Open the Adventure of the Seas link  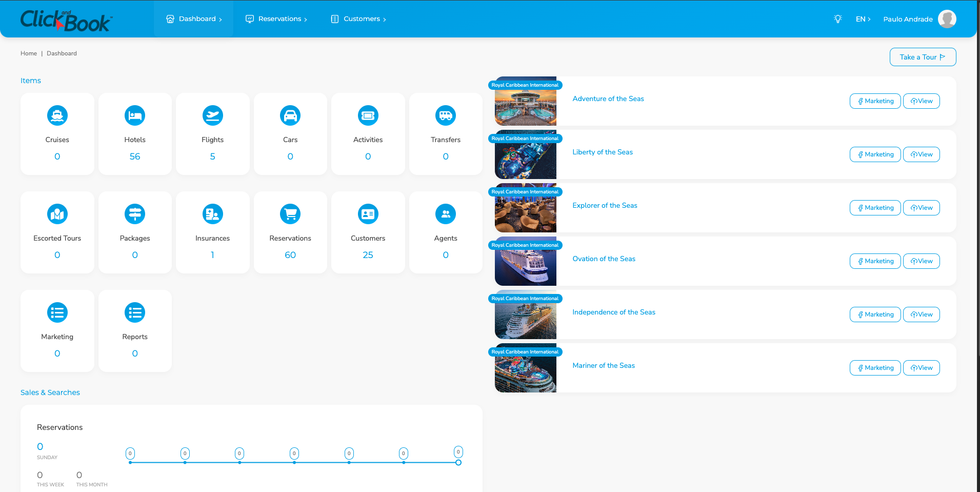click(608, 99)
